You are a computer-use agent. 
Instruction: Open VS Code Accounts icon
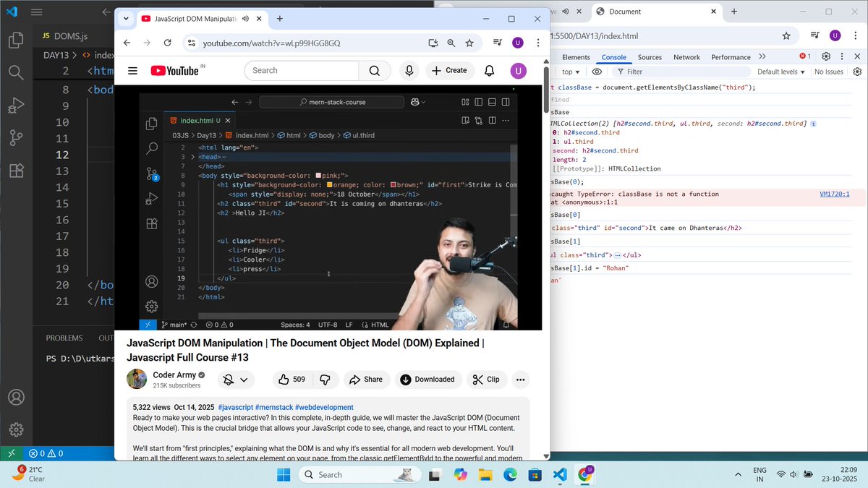(16, 397)
